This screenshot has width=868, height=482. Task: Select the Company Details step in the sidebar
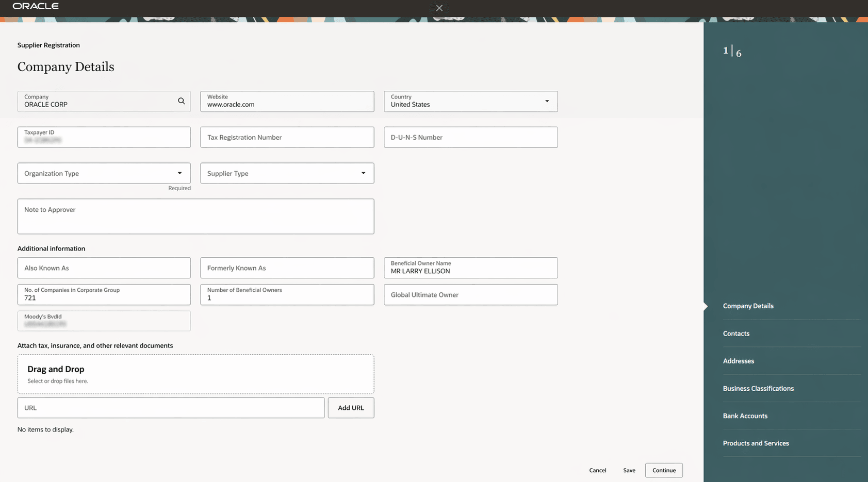click(x=748, y=306)
